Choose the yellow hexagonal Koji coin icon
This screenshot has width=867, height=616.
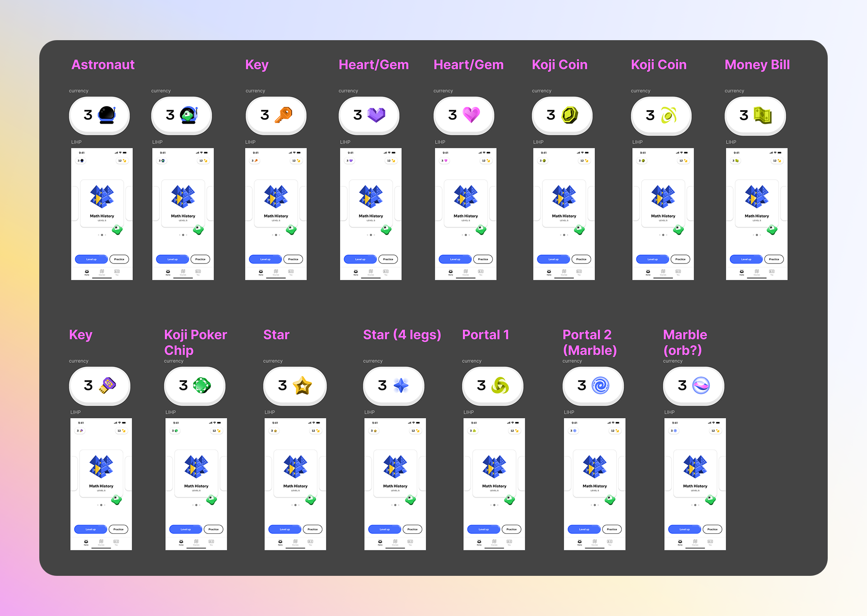click(x=570, y=115)
